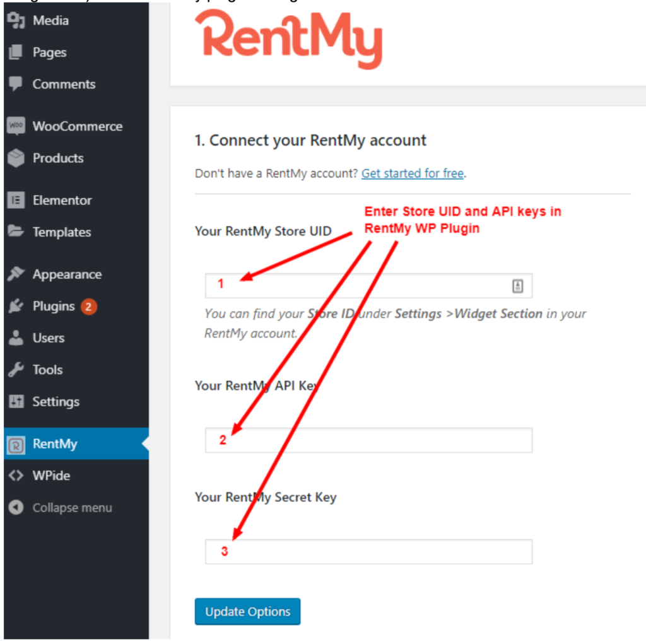Click the Plugins updates badge
The width and height of the screenshot is (646, 644).
click(x=88, y=307)
